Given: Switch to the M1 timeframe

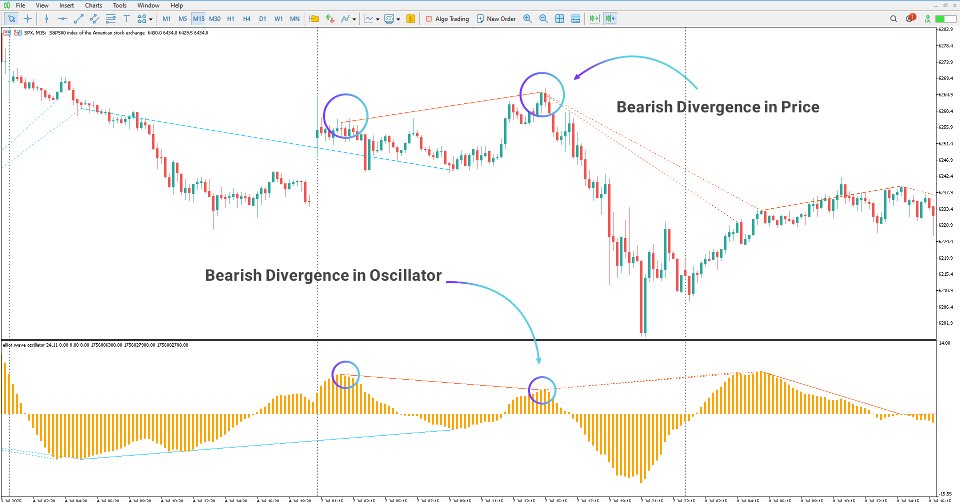Looking at the screenshot, I should click(167, 19).
